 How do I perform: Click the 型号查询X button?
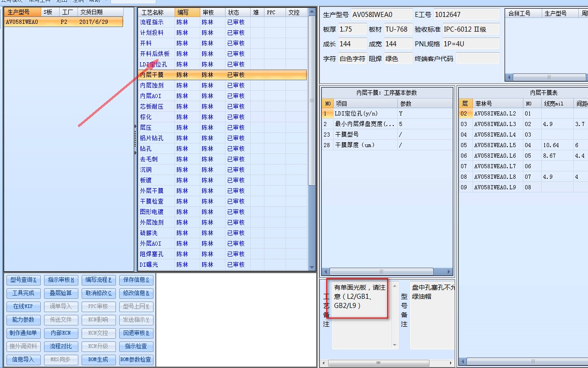pos(24,280)
